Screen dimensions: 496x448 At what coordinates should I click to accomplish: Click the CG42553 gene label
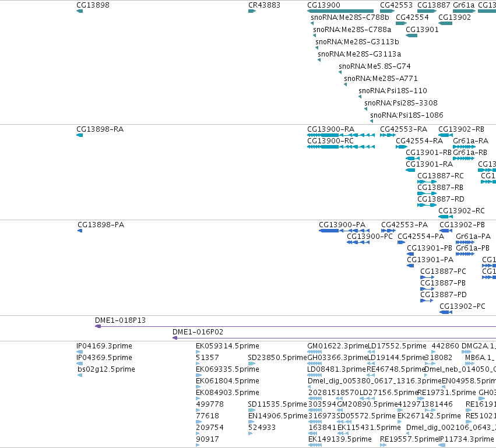pos(396,5)
